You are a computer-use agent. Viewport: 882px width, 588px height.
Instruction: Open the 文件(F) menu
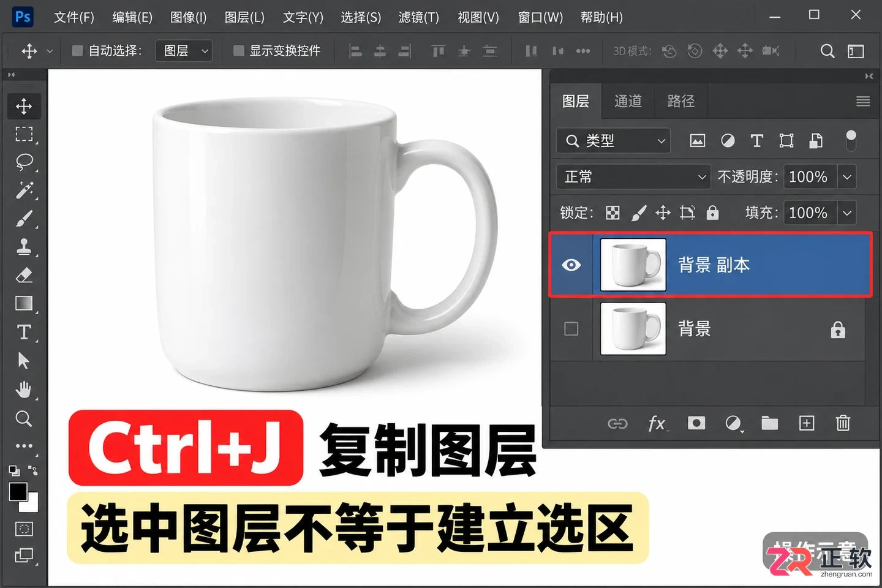[74, 17]
